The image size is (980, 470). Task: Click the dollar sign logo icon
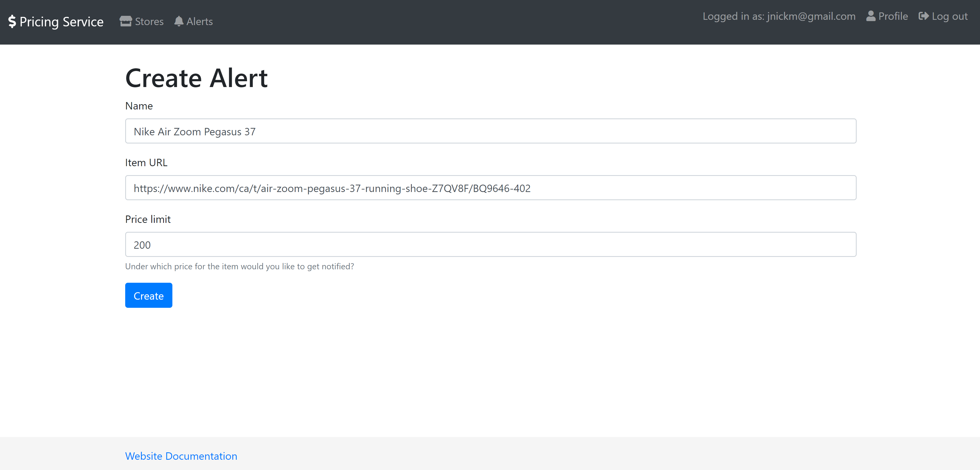point(12,22)
